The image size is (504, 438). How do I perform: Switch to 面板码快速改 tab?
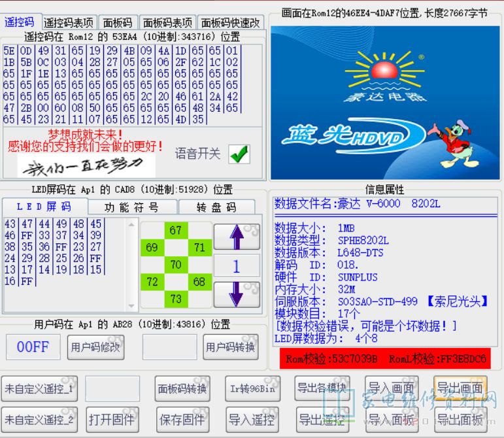tap(231, 22)
